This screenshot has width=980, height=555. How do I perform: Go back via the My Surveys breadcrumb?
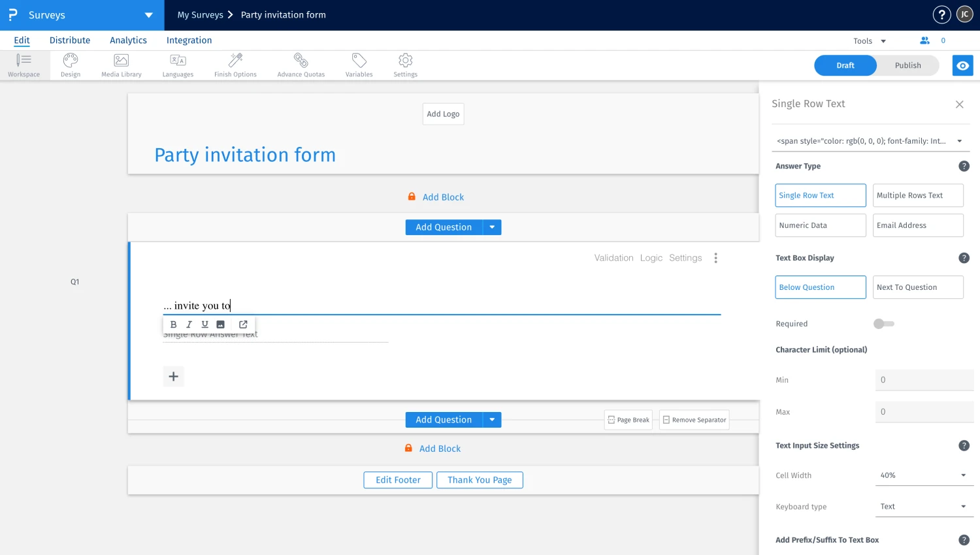pyautogui.click(x=201, y=14)
